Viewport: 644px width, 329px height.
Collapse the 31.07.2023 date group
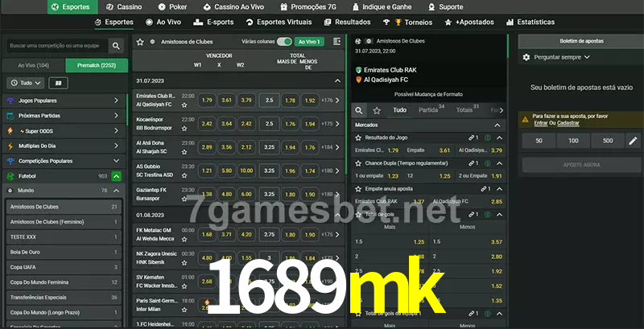click(x=337, y=80)
